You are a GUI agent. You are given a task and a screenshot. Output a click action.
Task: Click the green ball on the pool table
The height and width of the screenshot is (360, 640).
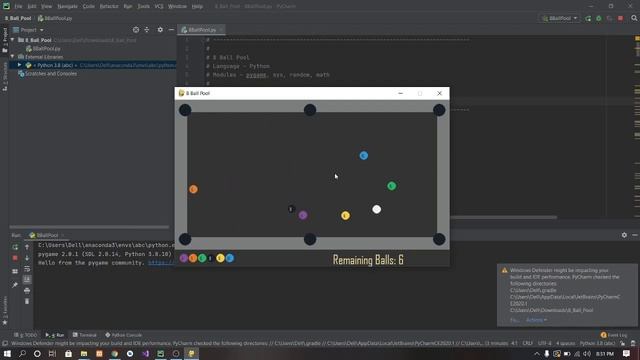point(391,186)
